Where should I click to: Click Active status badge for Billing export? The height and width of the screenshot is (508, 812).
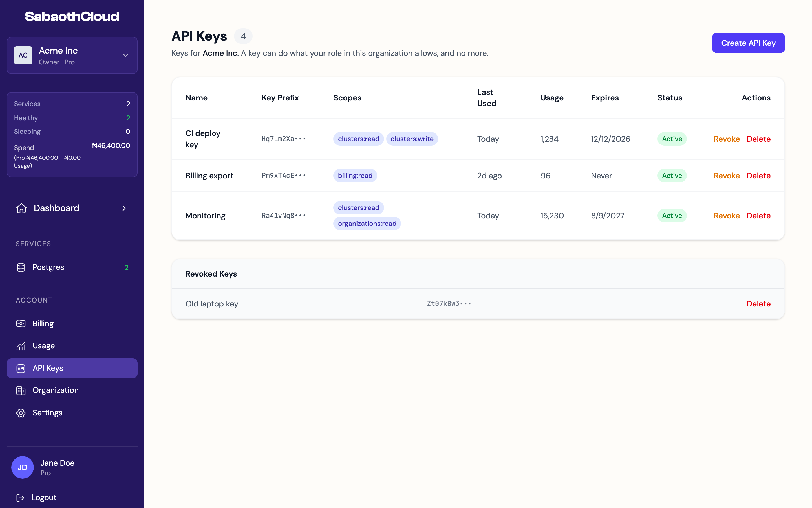672,175
